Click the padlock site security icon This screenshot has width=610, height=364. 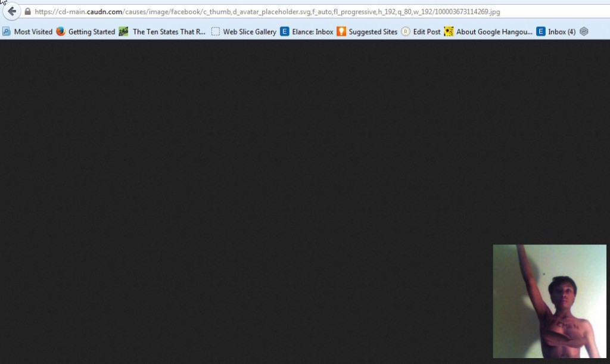tap(27, 11)
